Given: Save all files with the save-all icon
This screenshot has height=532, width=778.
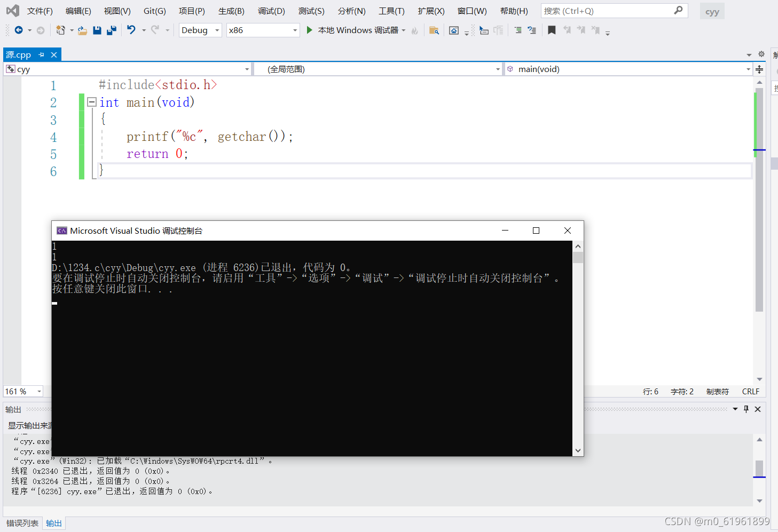Looking at the screenshot, I should 111,30.
